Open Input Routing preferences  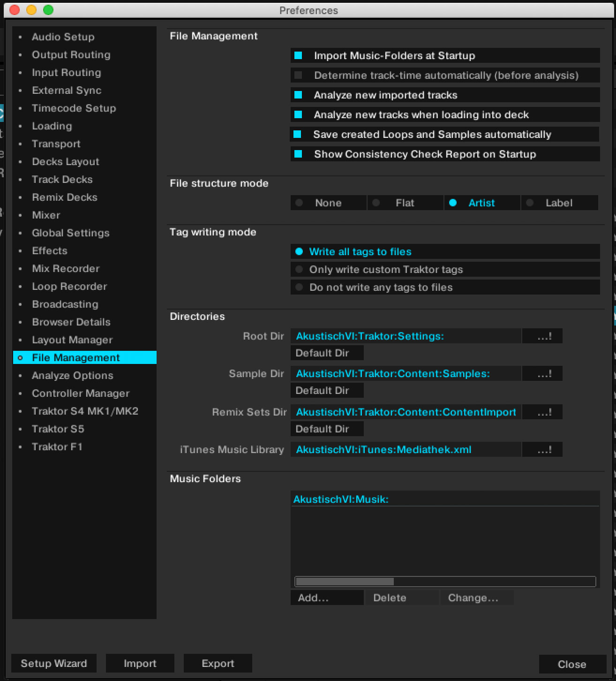pyautogui.click(x=84, y=73)
